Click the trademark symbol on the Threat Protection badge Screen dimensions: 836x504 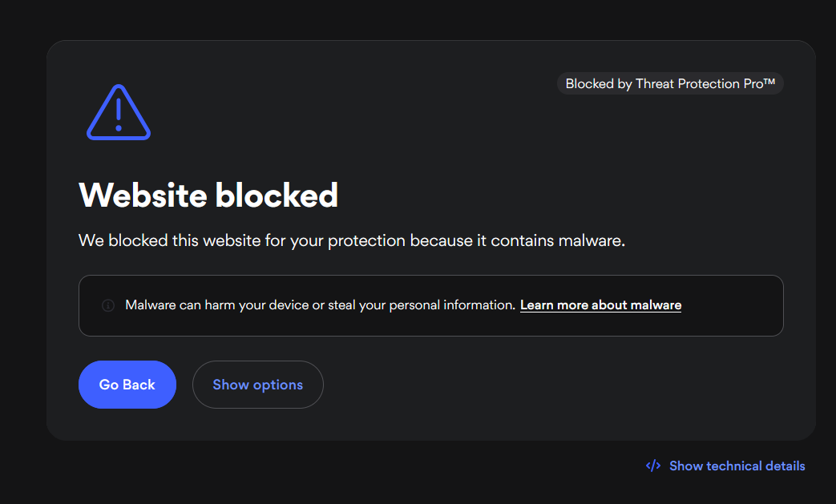click(769, 82)
